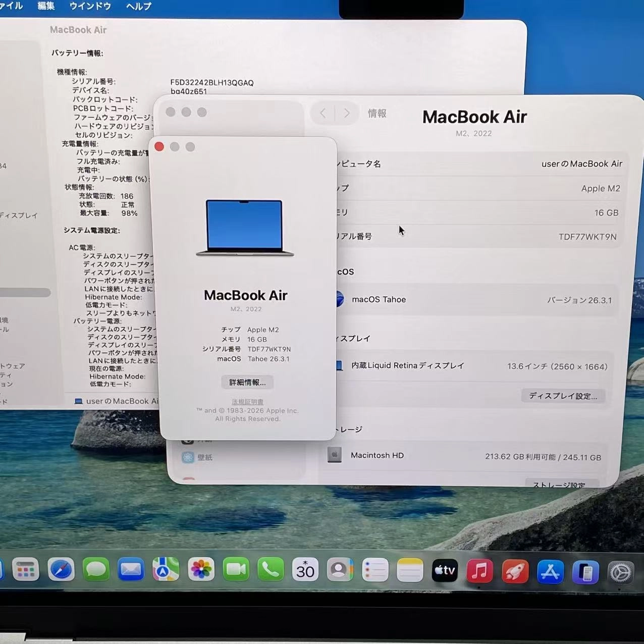Click userのMacBook Air path bar item
Viewport: 644px width, 644px height.
[117, 401]
